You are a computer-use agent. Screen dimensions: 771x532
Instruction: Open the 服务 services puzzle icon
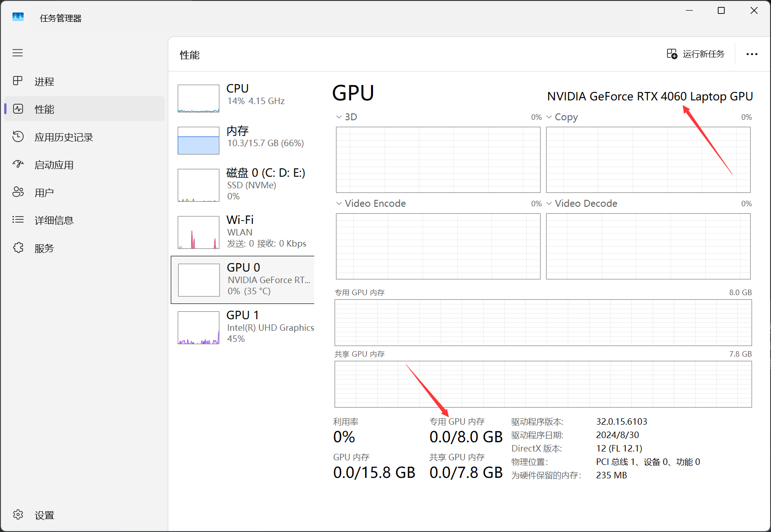[x=18, y=248]
